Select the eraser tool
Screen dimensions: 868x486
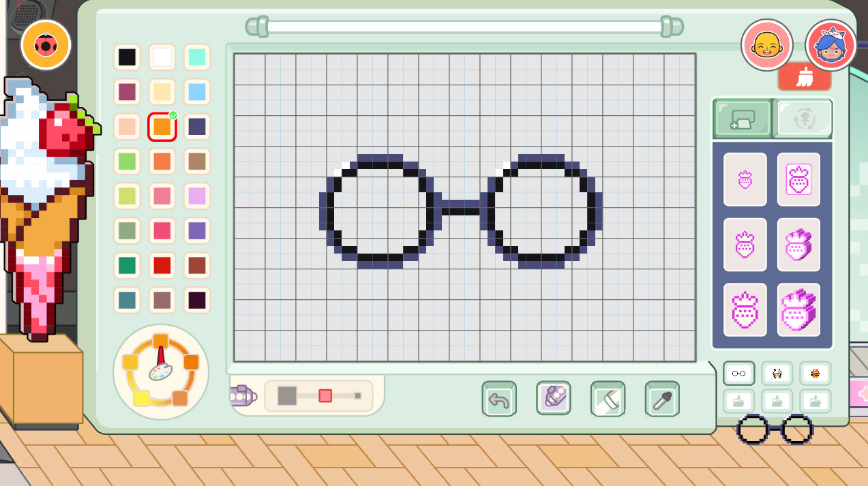608,399
